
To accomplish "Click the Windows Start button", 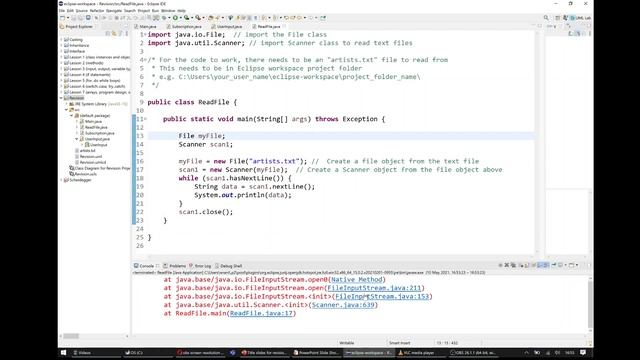I will coord(64,353).
